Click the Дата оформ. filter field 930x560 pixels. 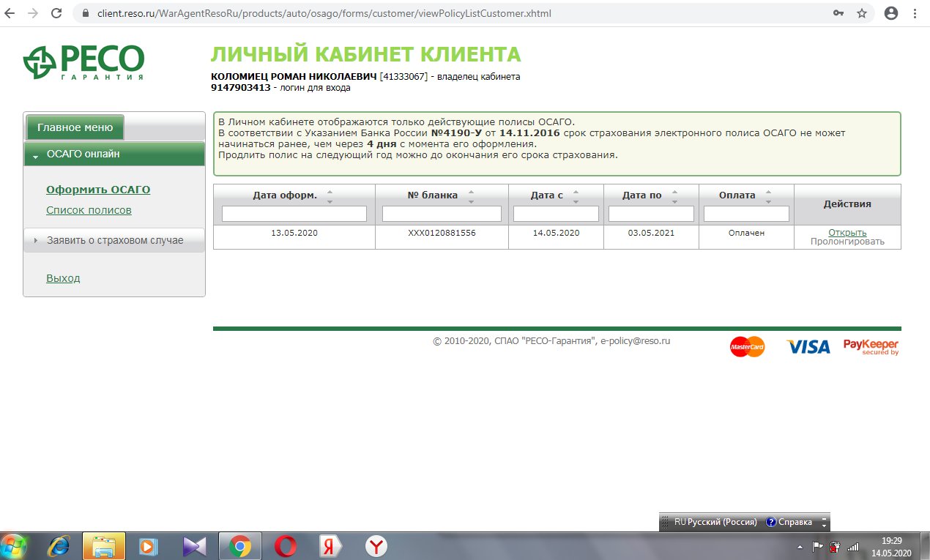click(294, 214)
